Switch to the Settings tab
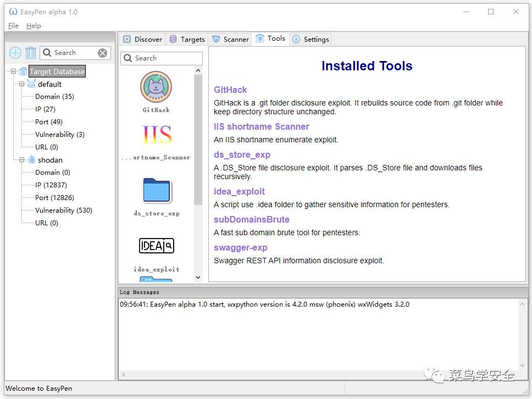This screenshot has height=399, width=532. click(311, 40)
